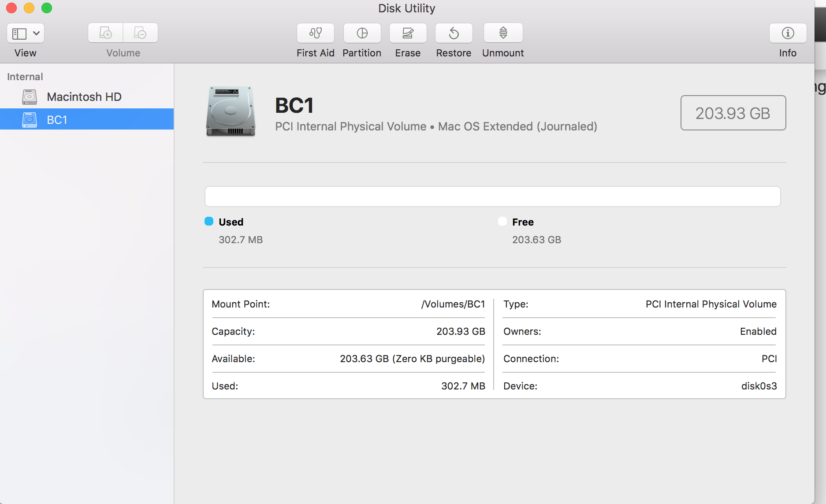Screen dimensions: 826x504
Task: Click the 203.93 GB capacity box
Action: (x=733, y=113)
